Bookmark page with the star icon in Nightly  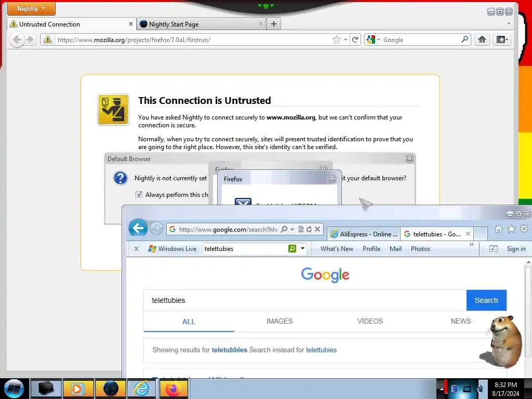[336, 39]
